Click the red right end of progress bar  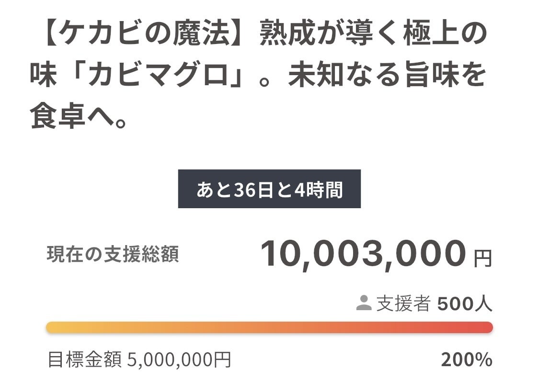[x=486, y=327]
